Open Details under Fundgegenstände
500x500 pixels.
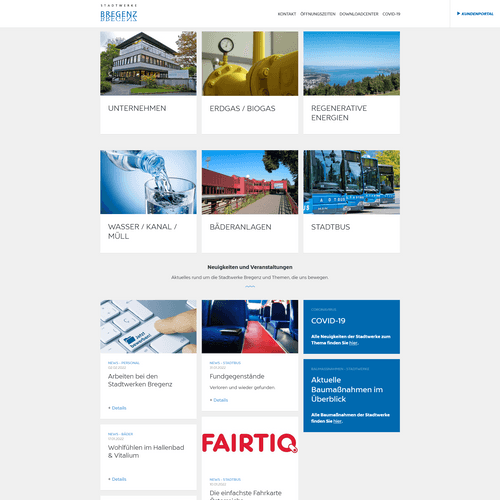pos(219,400)
